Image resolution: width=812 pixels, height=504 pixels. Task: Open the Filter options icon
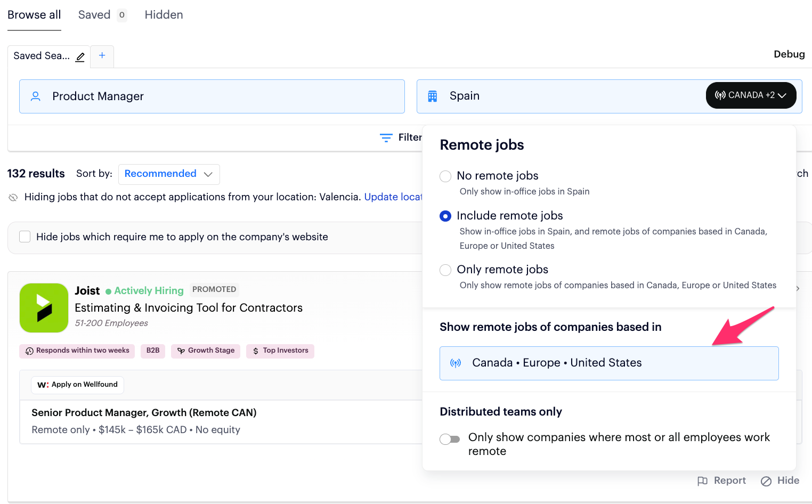coord(386,137)
